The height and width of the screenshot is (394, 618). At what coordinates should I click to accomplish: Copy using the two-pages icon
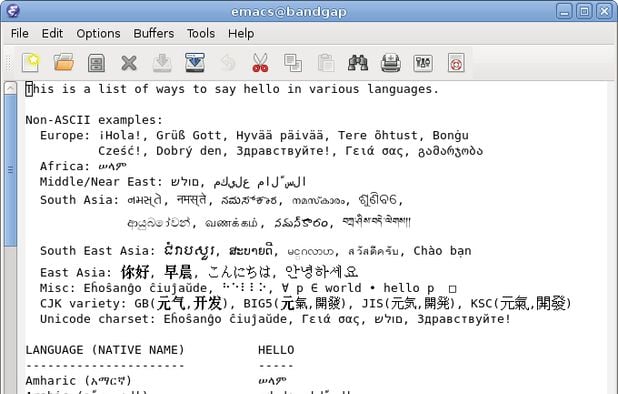pos(293,63)
